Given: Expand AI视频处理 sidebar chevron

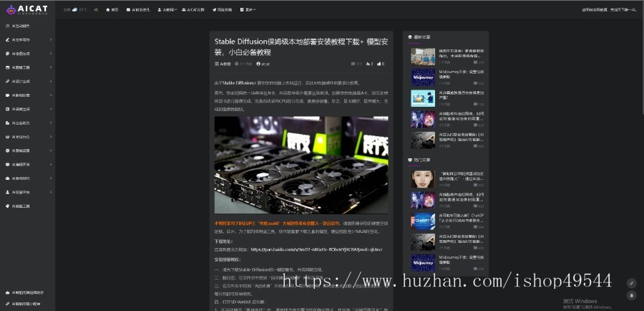Looking at the screenshot, I should [51, 95].
